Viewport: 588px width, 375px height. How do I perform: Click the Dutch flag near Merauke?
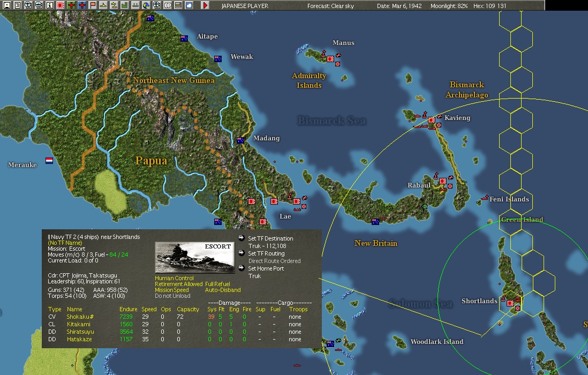[x=49, y=161]
